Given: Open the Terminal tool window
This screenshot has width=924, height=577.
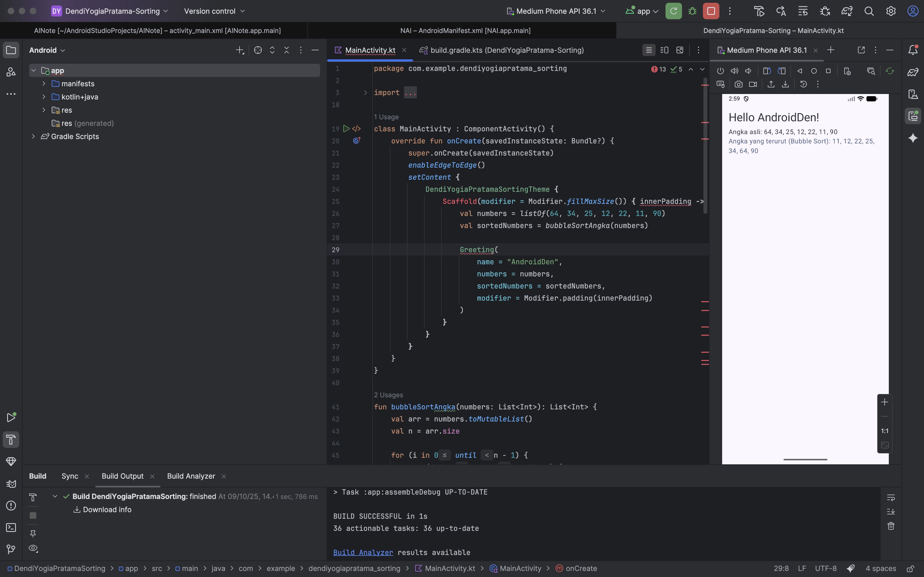Looking at the screenshot, I should tap(11, 527).
